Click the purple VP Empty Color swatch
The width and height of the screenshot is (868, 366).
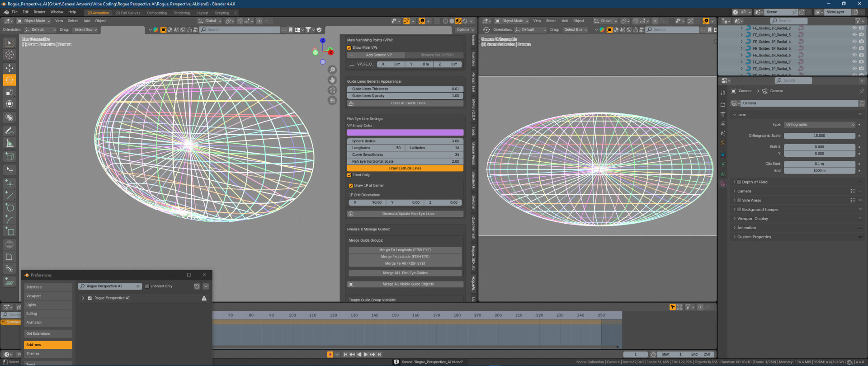405,133
